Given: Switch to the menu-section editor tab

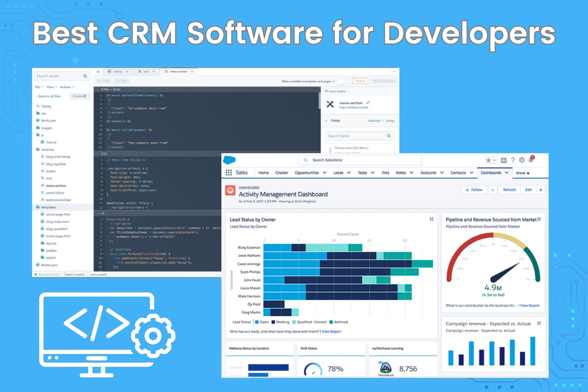Looking at the screenshot, I should [179, 71].
